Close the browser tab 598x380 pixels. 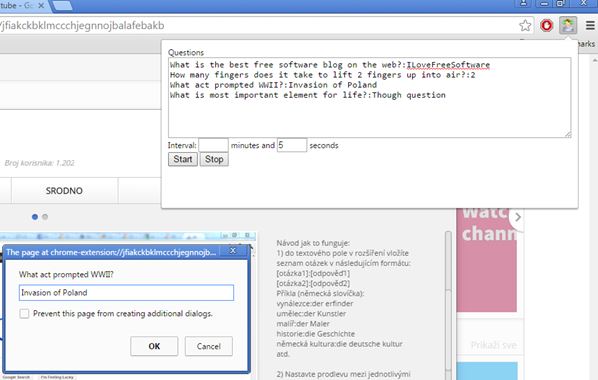click(x=41, y=5)
